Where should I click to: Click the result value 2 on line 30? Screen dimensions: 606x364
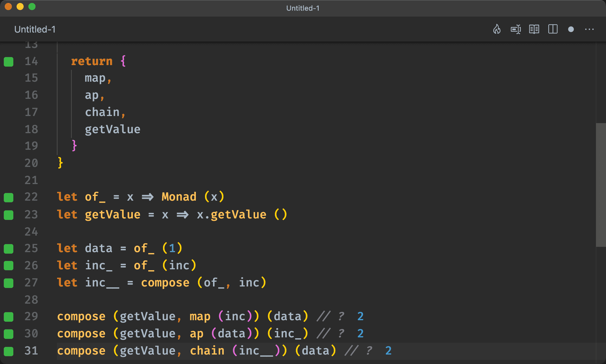click(360, 334)
